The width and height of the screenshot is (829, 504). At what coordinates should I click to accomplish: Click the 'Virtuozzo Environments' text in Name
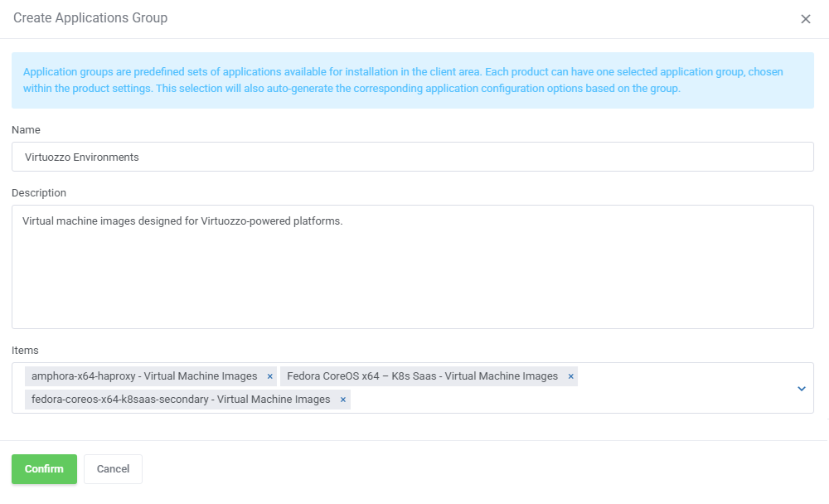pyautogui.click(x=82, y=157)
